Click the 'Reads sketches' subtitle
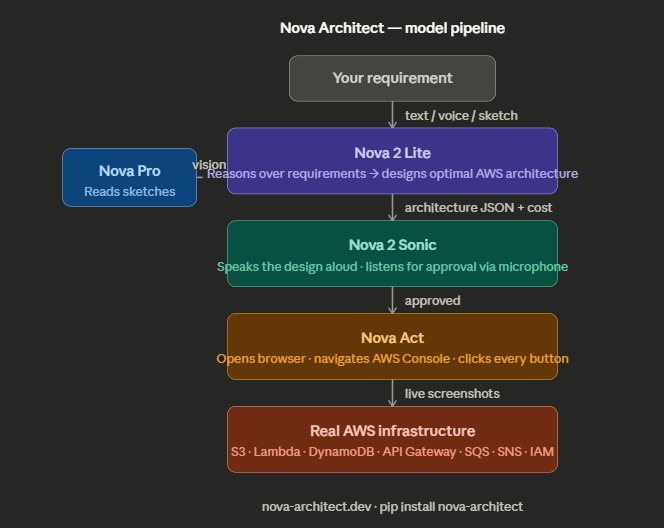664x528 pixels. coord(130,191)
